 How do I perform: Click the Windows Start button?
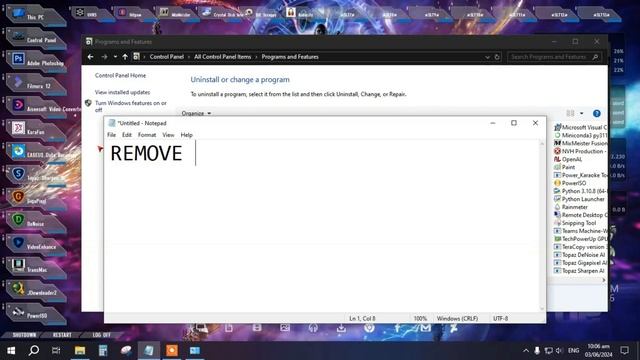click(11, 350)
